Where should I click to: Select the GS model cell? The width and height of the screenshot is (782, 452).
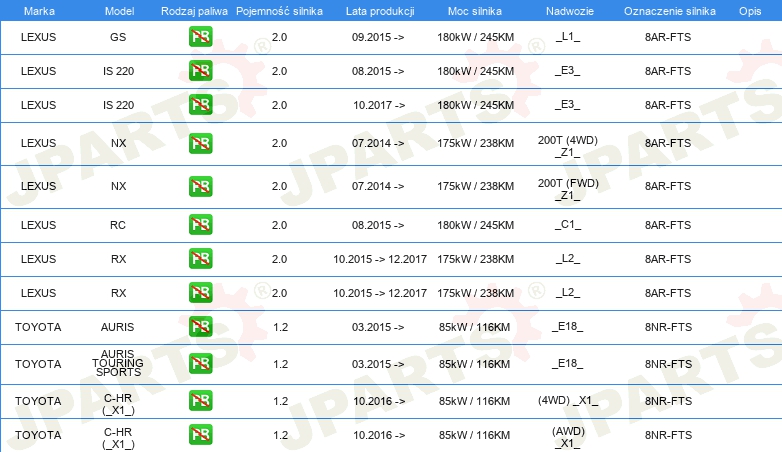118,37
